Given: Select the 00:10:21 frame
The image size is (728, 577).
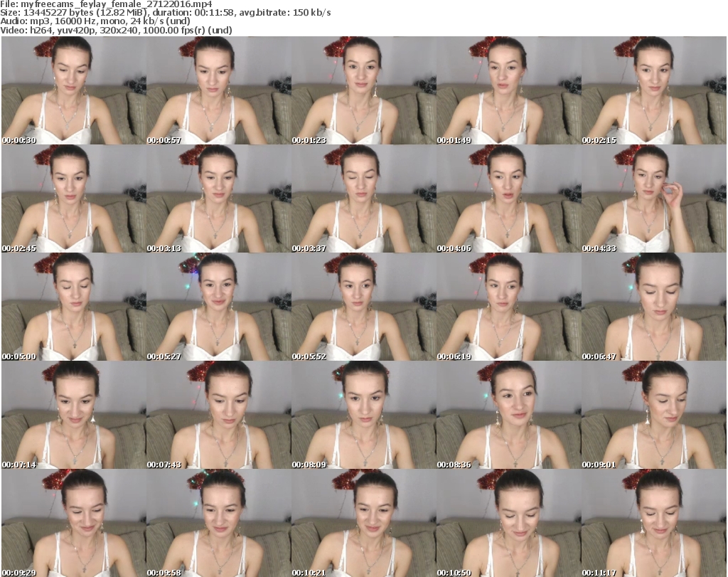Looking at the screenshot, I should 363,523.
